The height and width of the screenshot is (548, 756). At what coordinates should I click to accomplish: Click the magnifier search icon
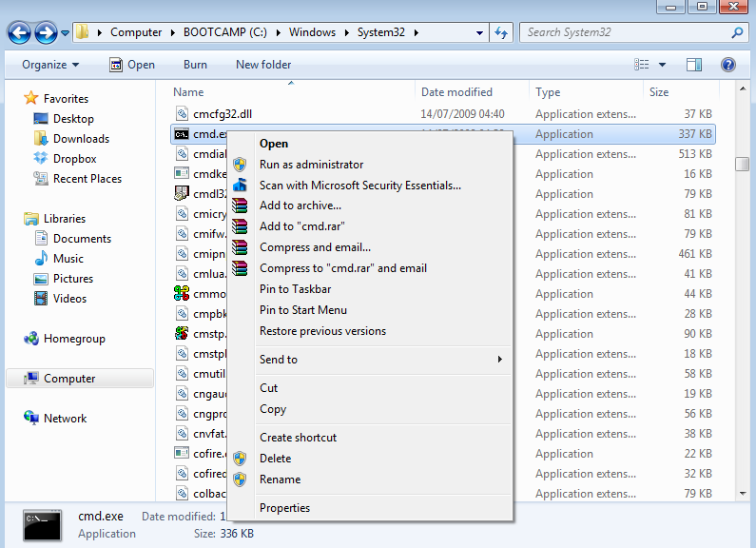click(x=737, y=32)
